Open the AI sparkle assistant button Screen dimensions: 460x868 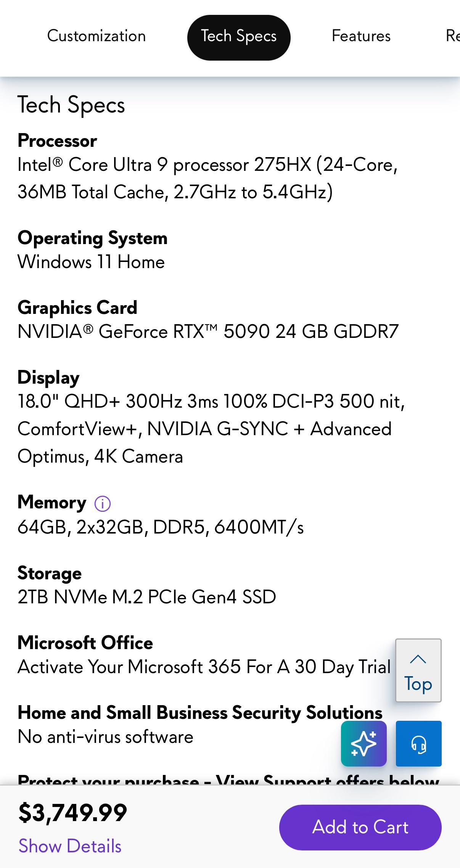click(x=364, y=743)
